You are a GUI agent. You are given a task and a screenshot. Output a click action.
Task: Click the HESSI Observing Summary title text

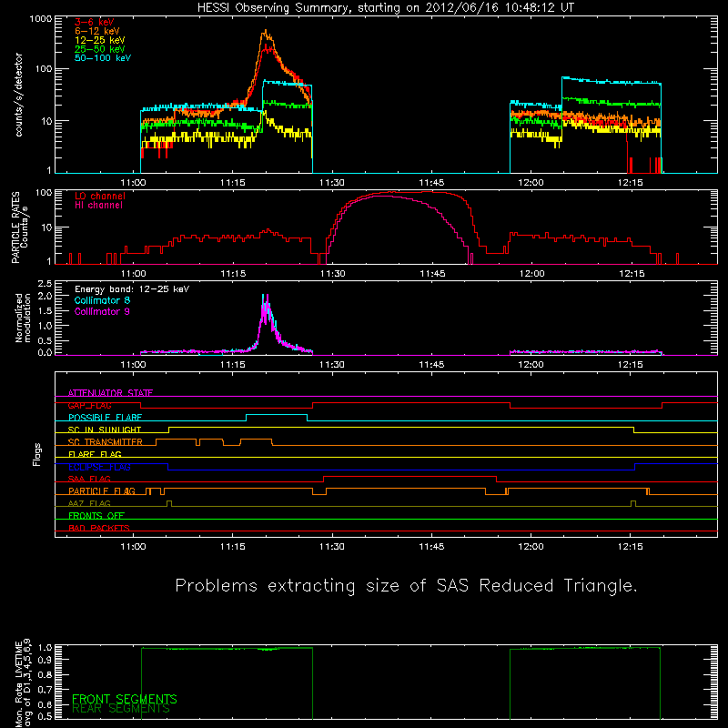point(386,8)
